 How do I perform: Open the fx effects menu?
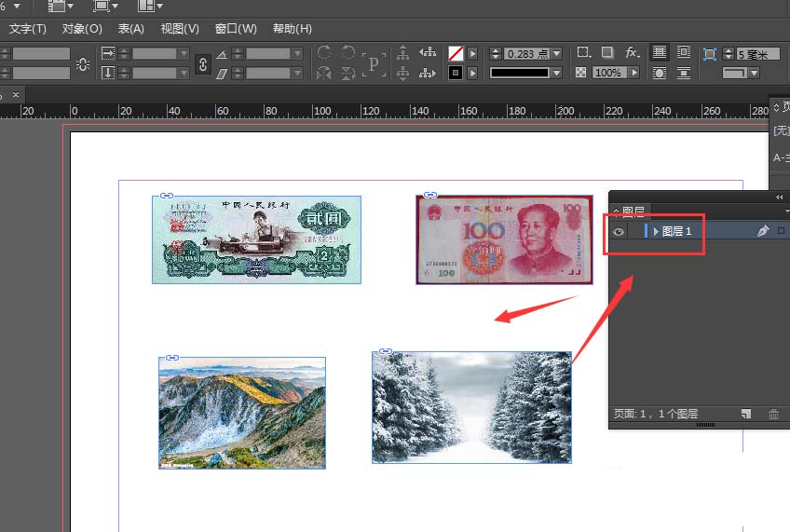point(632,52)
